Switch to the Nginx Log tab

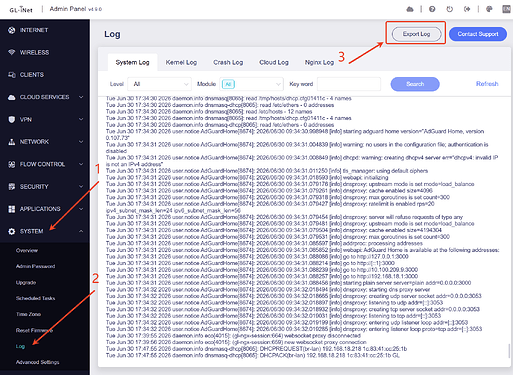(319, 62)
